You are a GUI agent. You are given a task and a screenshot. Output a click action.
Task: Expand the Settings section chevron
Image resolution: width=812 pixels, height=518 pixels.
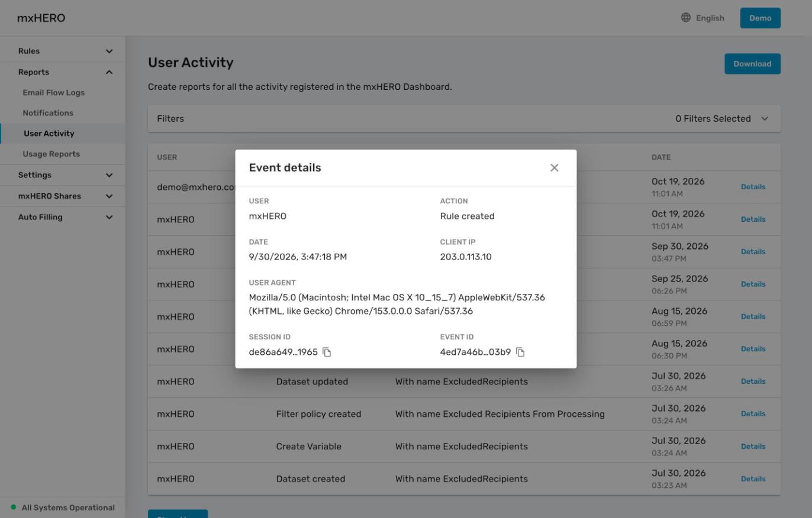109,175
